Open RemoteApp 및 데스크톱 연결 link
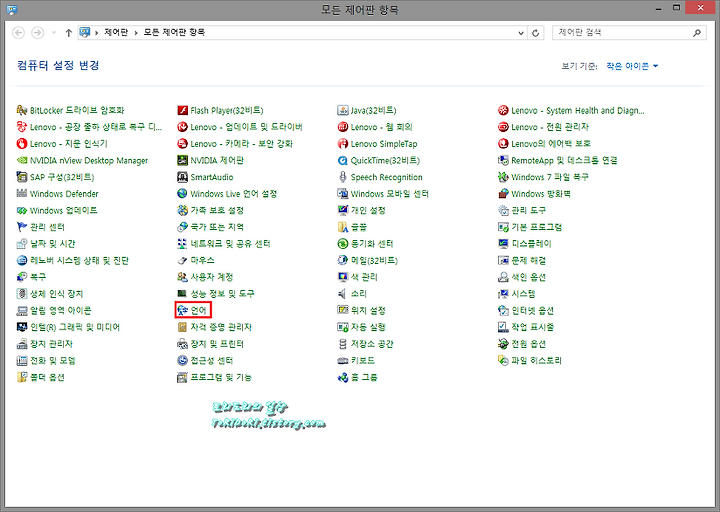Screen dimensions: 720x512 pos(564,160)
